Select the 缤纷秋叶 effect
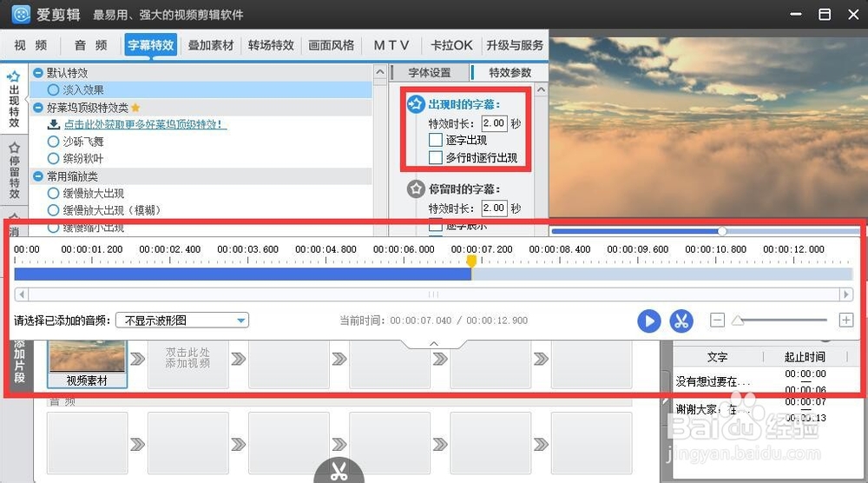 point(53,158)
